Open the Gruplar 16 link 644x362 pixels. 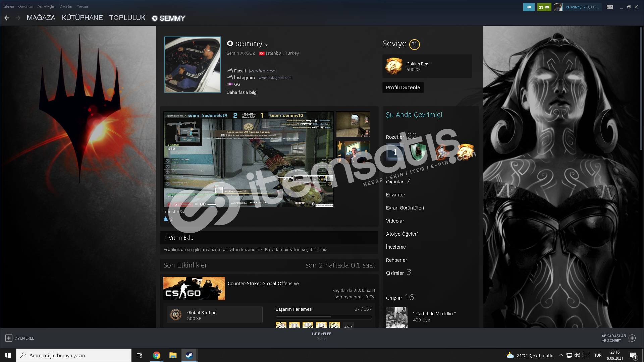point(400,298)
